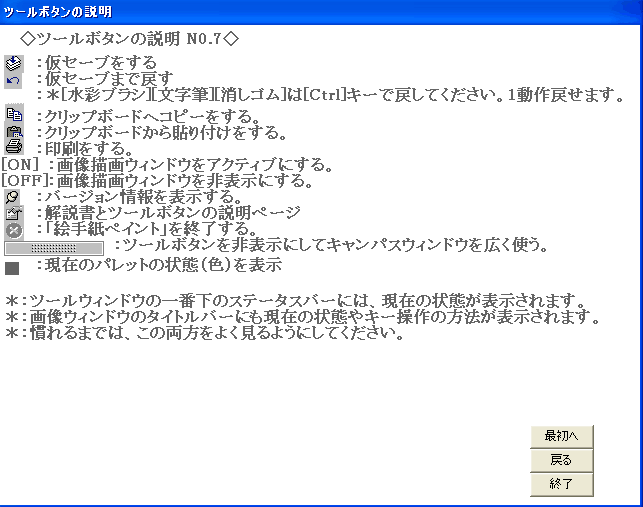The width and height of the screenshot is (643, 507).
Task: Click the copy to clipboard icon
Action: tap(13, 115)
